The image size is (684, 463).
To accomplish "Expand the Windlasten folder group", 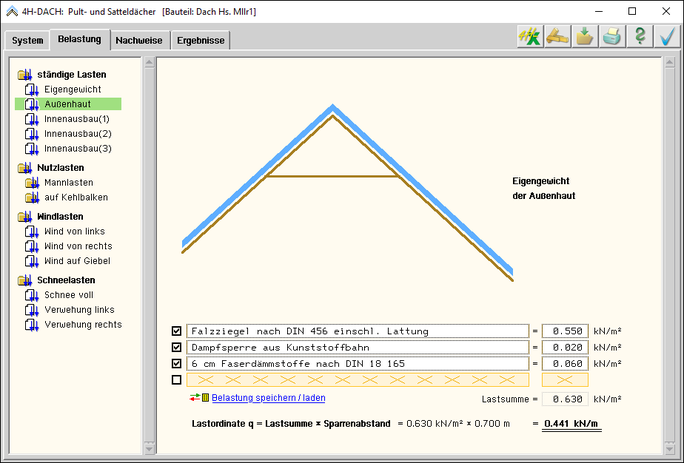I will (x=24, y=216).
